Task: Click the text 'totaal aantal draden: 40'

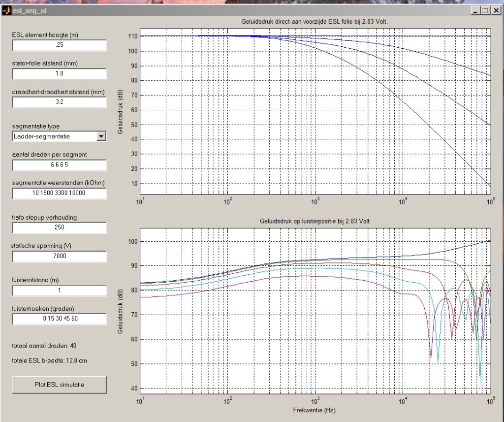Action: tap(44, 346)
